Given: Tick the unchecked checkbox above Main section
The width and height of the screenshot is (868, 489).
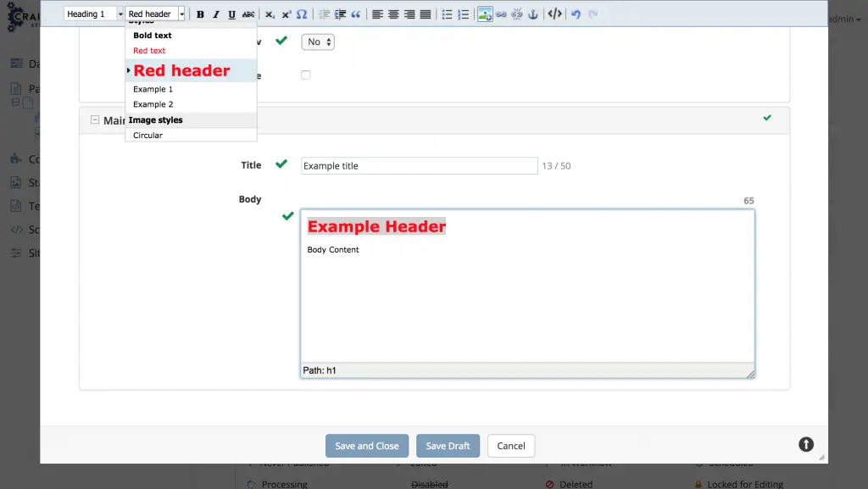Looking at the screenshot, I should (x=306, y=75).
